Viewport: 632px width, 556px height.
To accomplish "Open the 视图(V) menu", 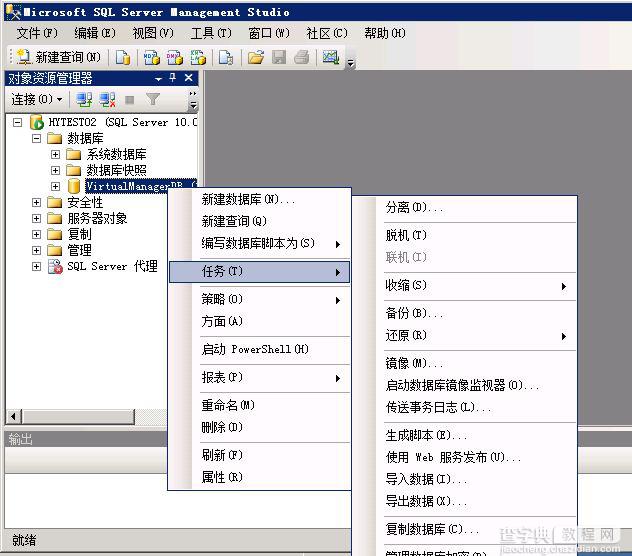I will [x=153, y=33].
